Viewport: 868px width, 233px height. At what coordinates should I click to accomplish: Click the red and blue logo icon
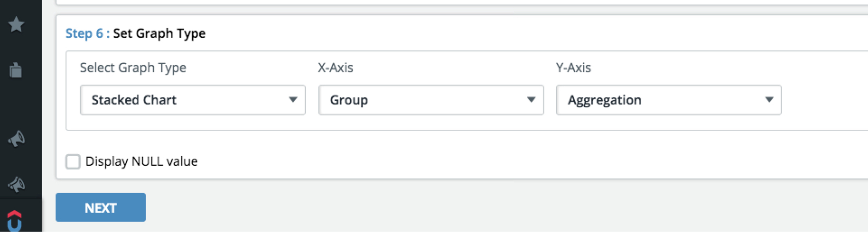[x=14, y=221]
